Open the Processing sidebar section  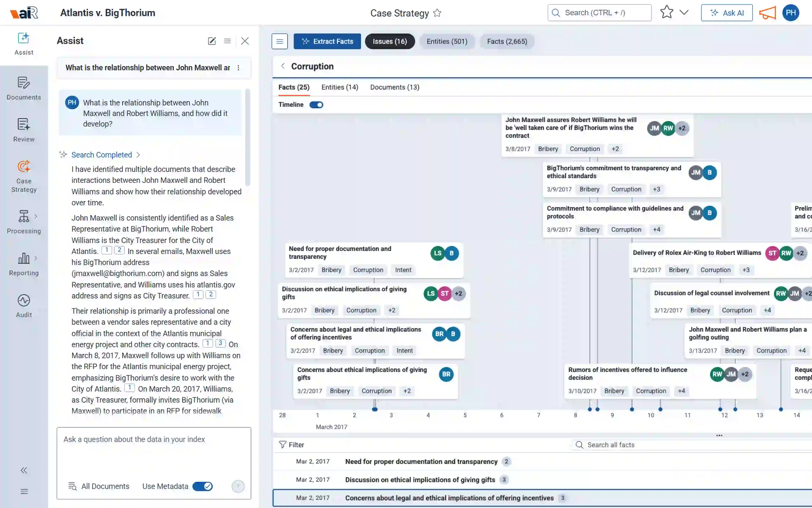click(24, 222)
